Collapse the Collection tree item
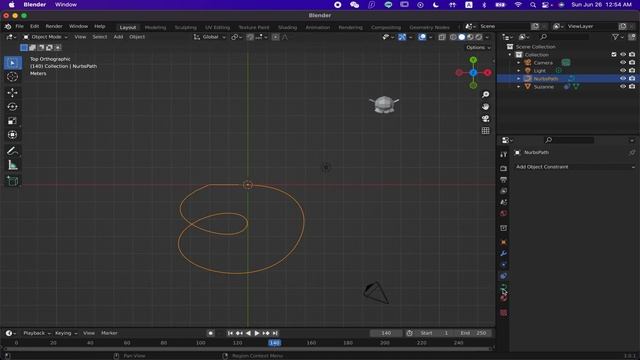Image resolution: width=640 pixels, height=360 pixels. pyautogui.click(x=510, y=55)
